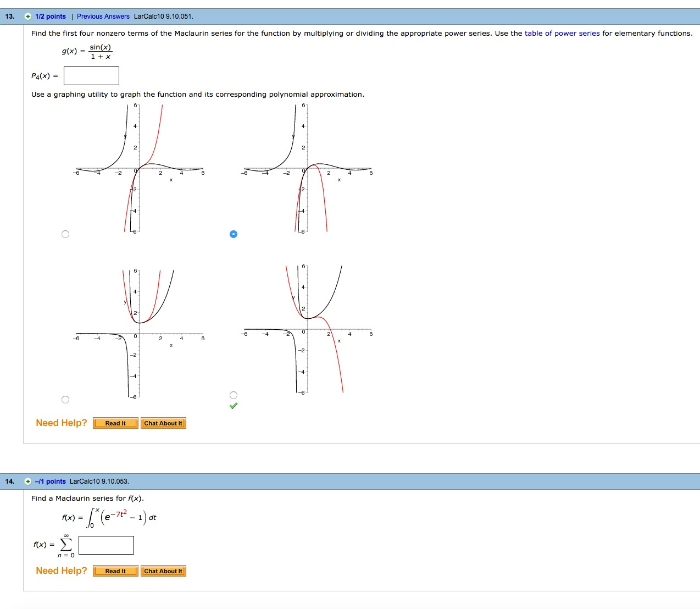Image resolution: width=700 pixels, height=609 pixels.
Task: Click the currently selected top-right radio button
Action: coord(233,234)
